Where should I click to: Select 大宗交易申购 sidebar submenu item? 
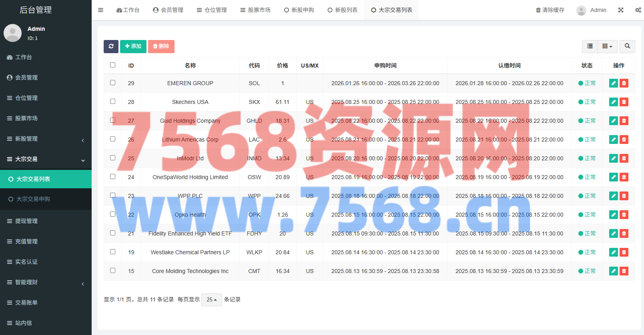tap(33, 199)
